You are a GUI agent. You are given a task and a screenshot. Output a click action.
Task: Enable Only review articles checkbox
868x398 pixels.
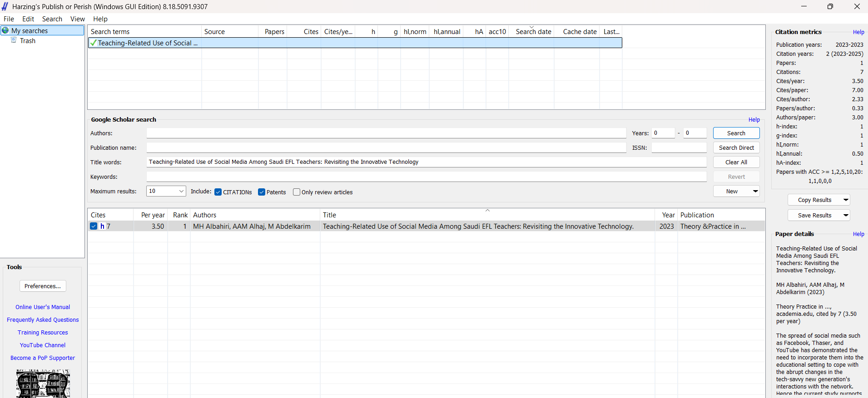tap(297, 192)
